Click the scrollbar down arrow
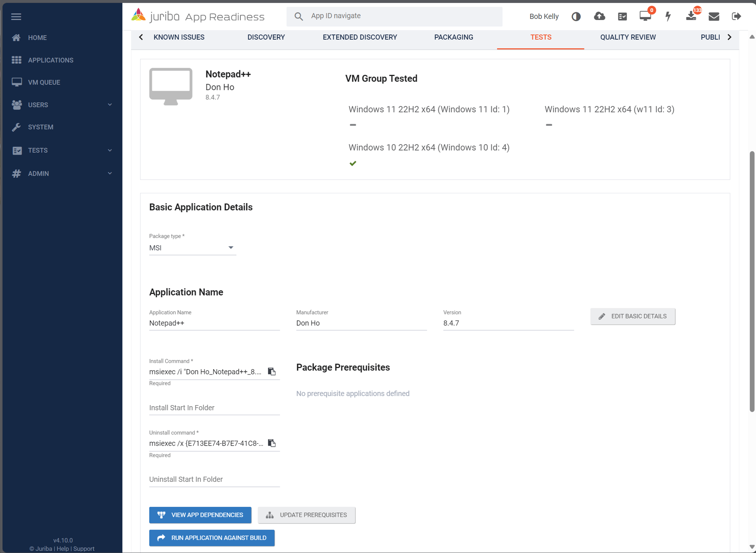756x553 pixels. (752, 547)
